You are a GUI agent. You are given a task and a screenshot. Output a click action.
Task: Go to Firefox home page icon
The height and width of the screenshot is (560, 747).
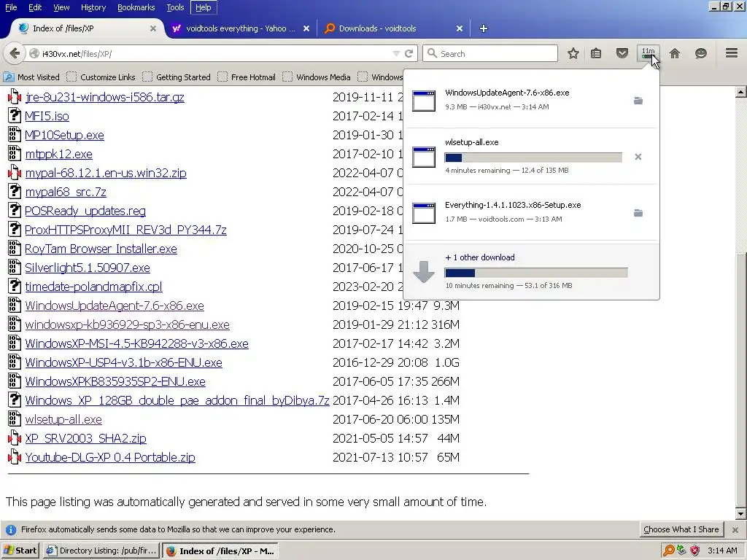coord(675,53)
